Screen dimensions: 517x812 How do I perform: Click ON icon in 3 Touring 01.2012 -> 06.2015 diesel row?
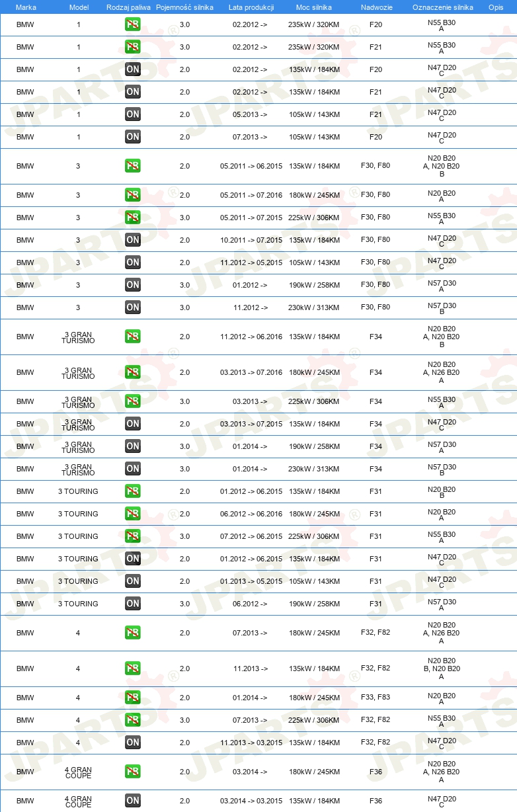click(x=133, y=559)
